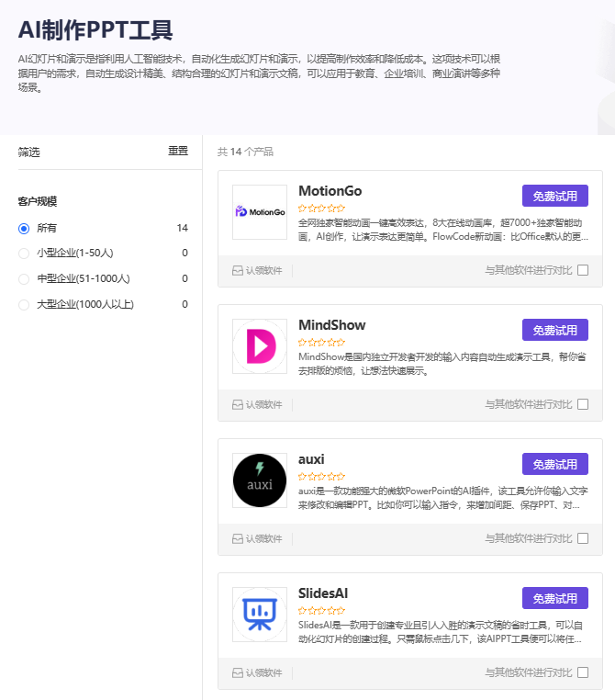
Task: Click SlidesAI's 认领软件 inbox icon
Action: tap(237, 672)
